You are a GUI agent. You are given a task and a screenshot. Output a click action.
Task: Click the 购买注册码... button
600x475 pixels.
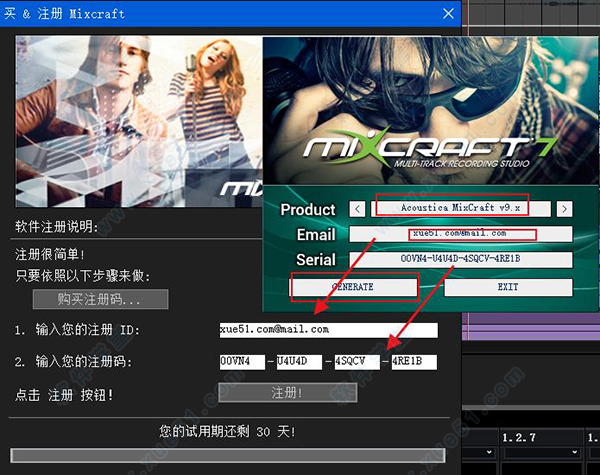[100, 299]
